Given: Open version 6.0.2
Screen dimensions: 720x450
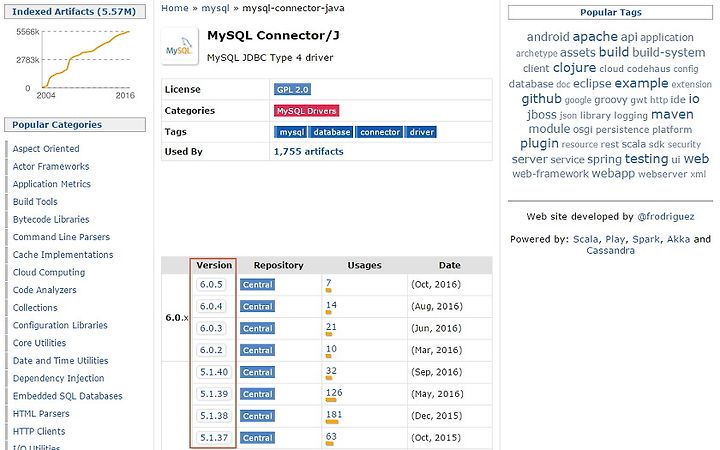Looking at the screenshot, I should point(211,350).
